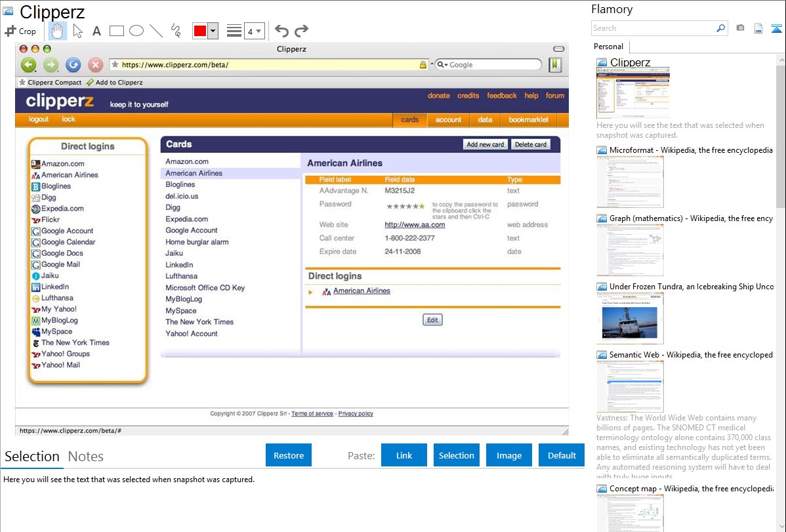Click the green bookmarks icon in browser
The width and height of the screenshot is (786, 532).
coord(555,65)
